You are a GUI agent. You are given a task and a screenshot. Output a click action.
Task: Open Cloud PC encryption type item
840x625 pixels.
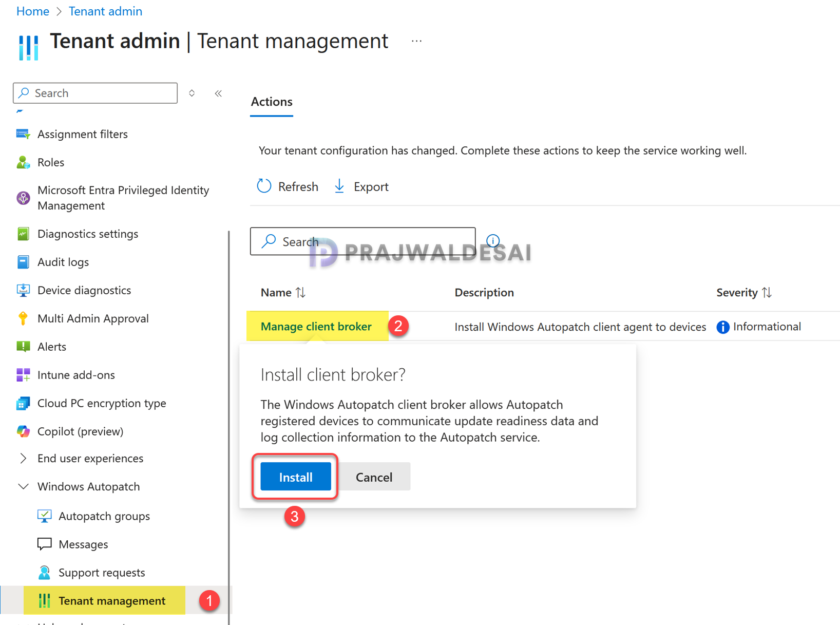tap(102, 403)
